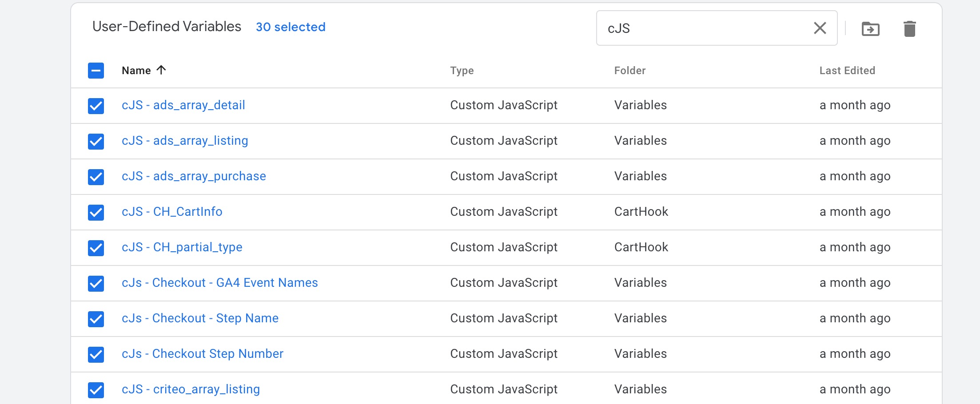Viewport: 980px width, 404px height.
Task: Open the cJs - Checkout - Step Name variable
Action: (x=200, y=318)
